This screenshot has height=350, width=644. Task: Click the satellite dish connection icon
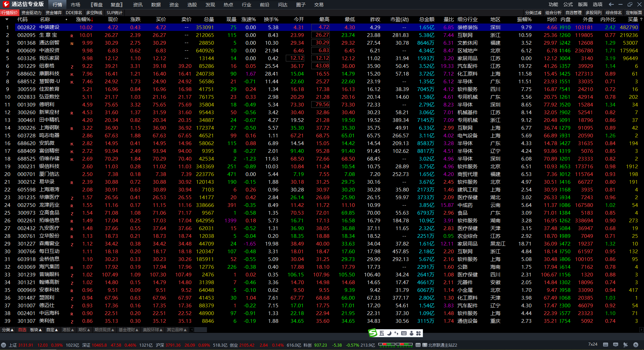pyautogui.click(x=626, y=345)
